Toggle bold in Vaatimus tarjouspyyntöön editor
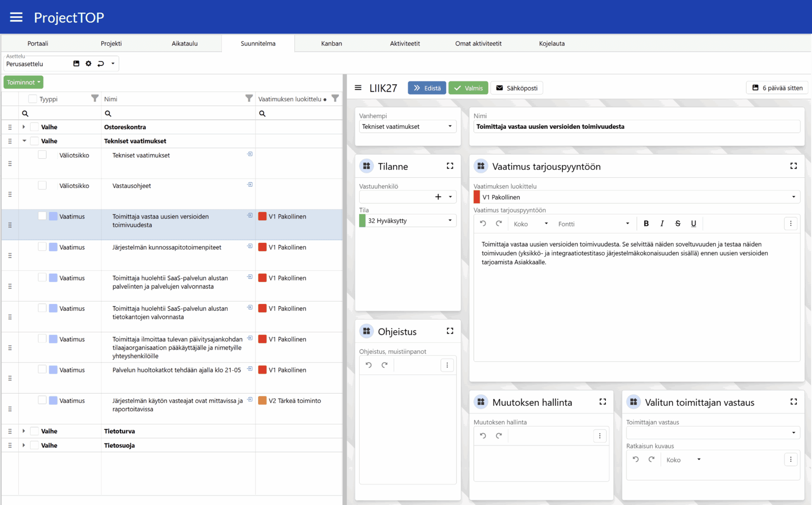 [646, 223]
